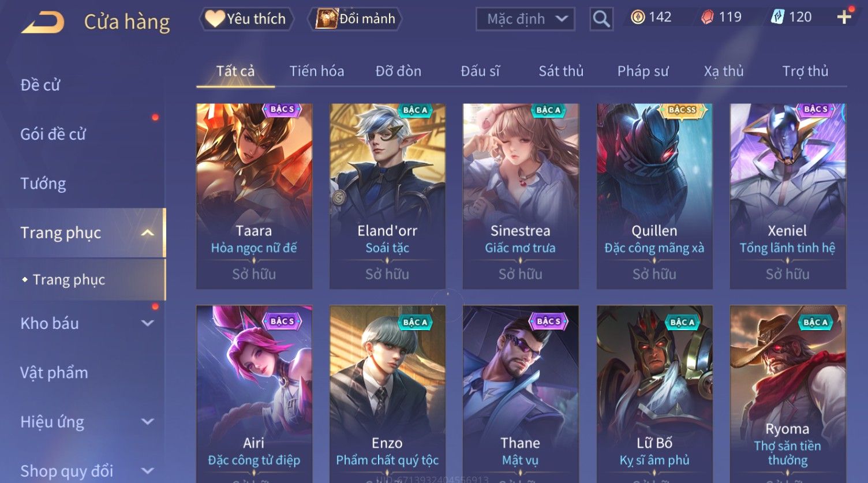
Task: Tap the red ruby currency icon
Action: point(708,17)
